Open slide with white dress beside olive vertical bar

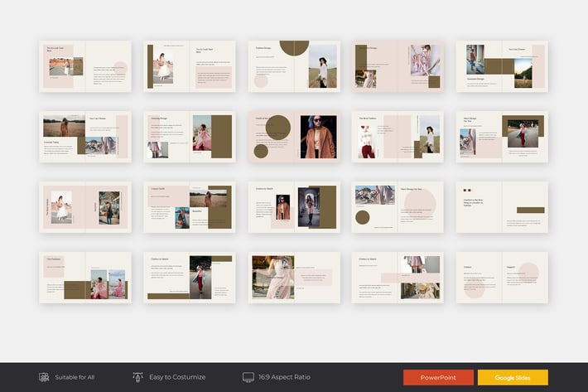click(x=190, y=66)
